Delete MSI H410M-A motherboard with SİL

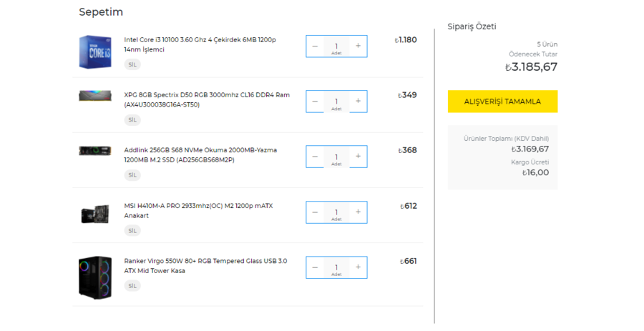click(132, 230)
